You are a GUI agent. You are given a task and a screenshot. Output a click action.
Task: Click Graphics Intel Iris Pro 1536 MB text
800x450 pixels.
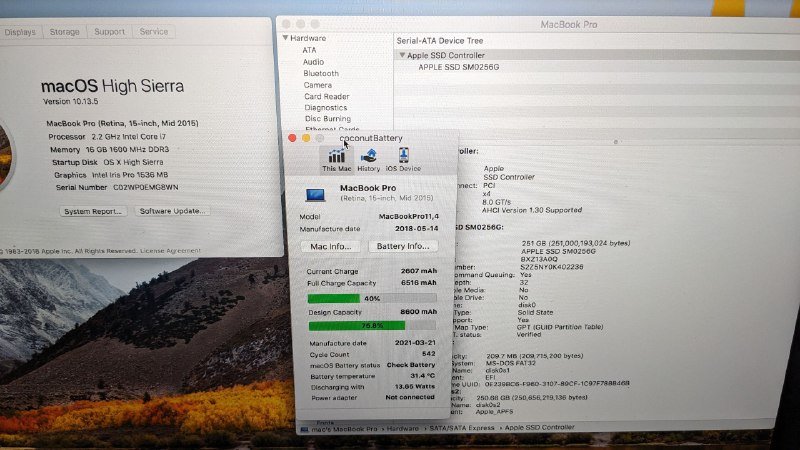[x=111, y=175]
